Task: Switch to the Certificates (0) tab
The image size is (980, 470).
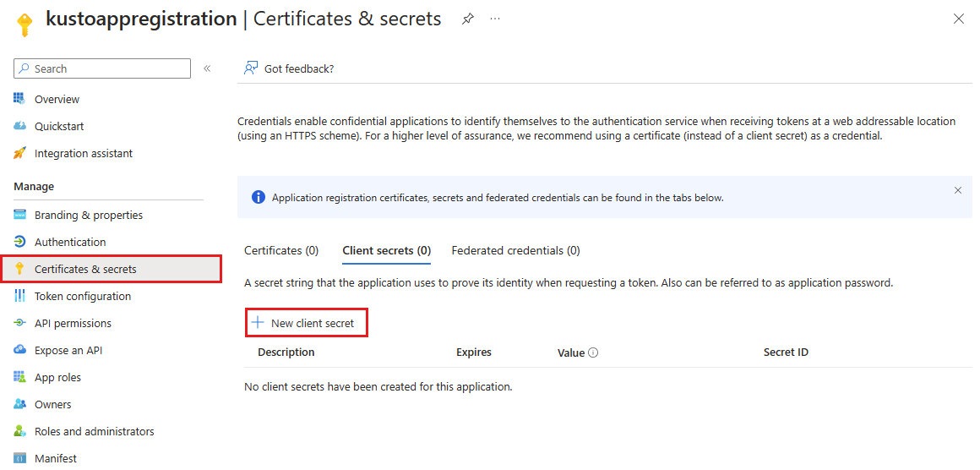Action: pyautogui.click(x=281, y=250)
